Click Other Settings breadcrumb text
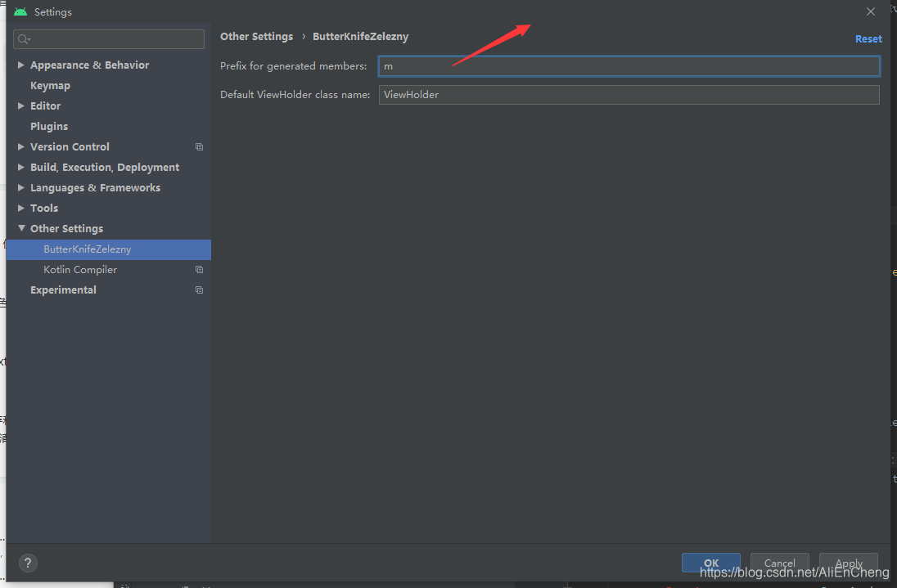This screenshot has width=897, height=588. (x=256, y=37)
